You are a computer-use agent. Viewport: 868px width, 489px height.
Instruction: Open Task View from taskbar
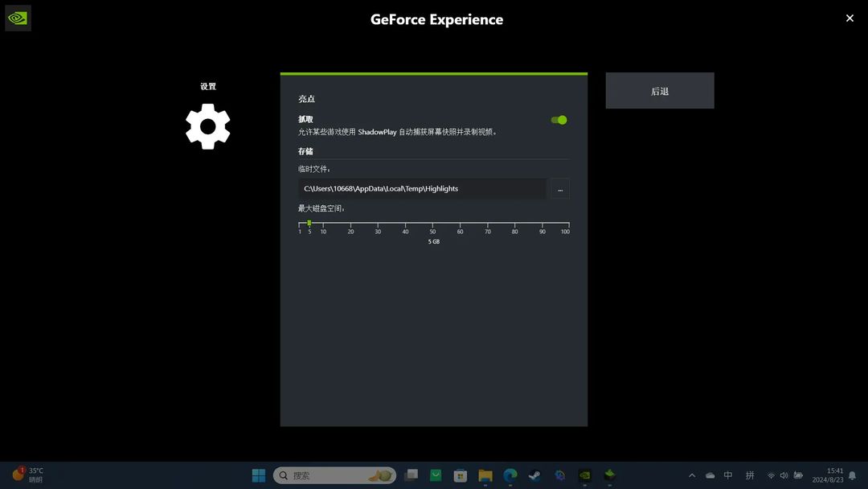(411, 475)
